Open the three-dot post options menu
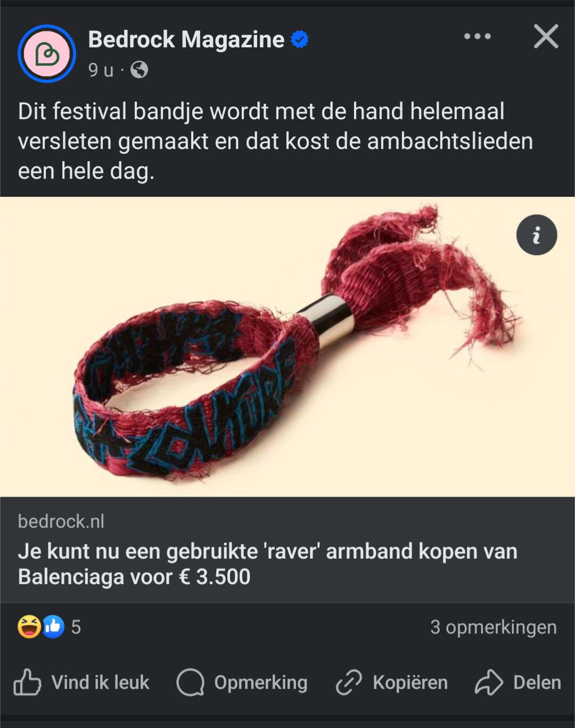Screen dimensions: 575x728 (x=477, y=36)
